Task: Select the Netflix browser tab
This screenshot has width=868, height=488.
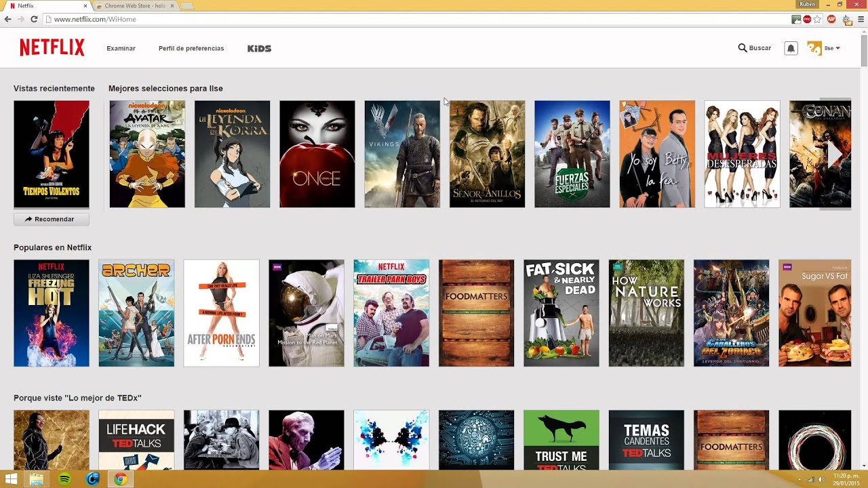Action: click(x=49, y=5)
